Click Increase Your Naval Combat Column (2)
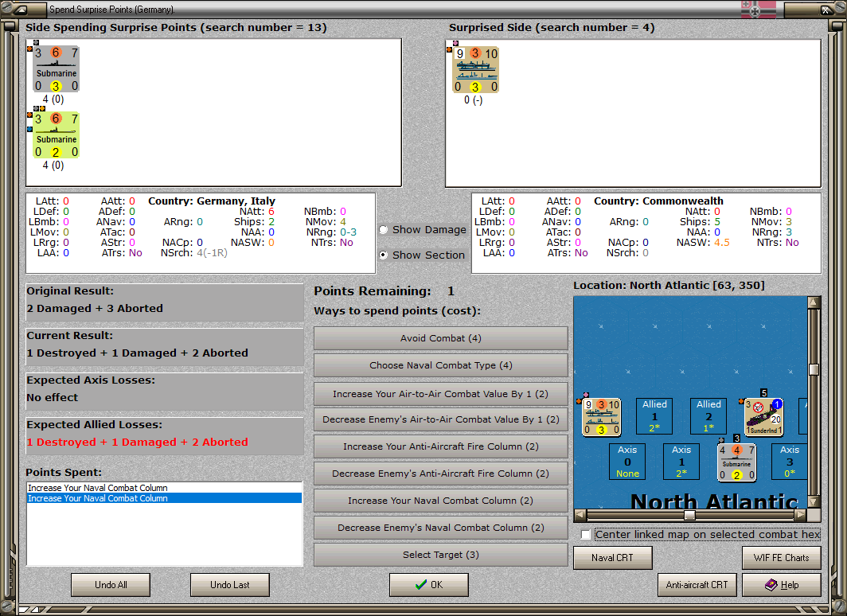This screenshot has height=616, width=847. pyautogui.click(x=441, y=501)
